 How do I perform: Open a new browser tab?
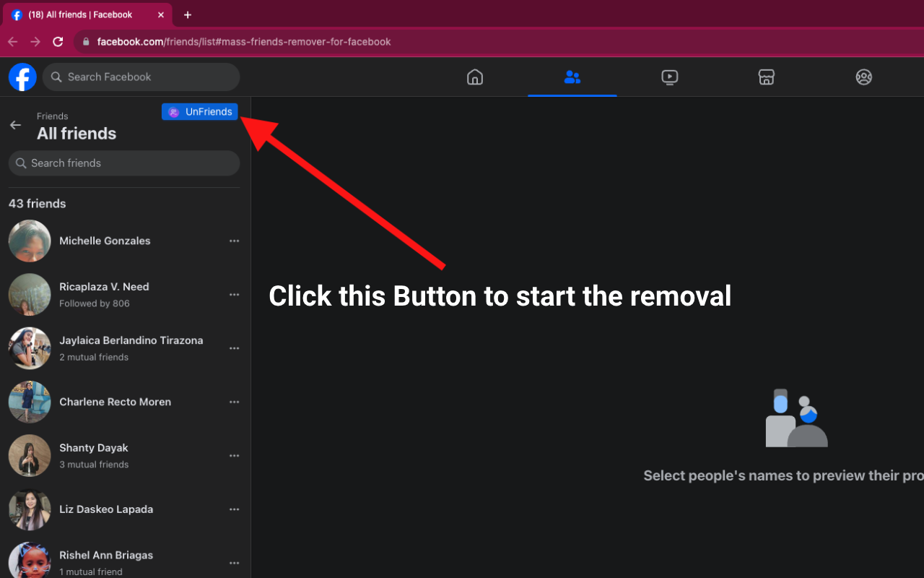coord(187,14)
